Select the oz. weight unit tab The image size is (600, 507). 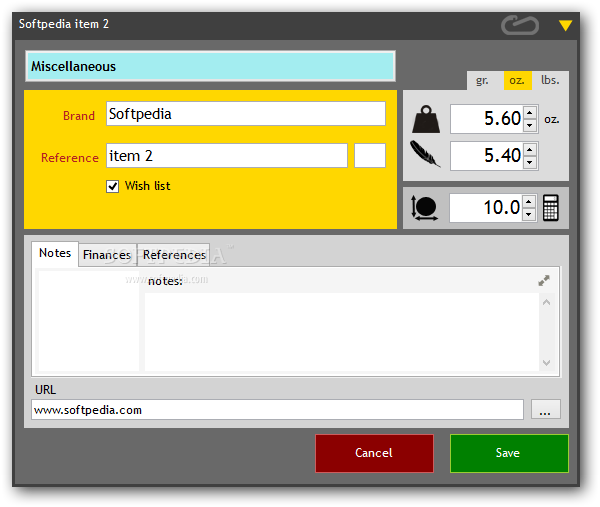(x=517, y=80)
